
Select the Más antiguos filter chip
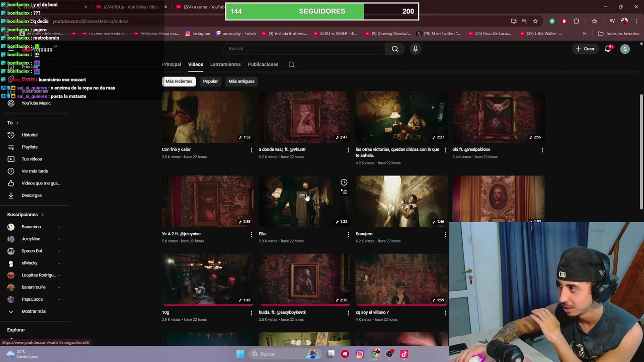tap(242, 81)
